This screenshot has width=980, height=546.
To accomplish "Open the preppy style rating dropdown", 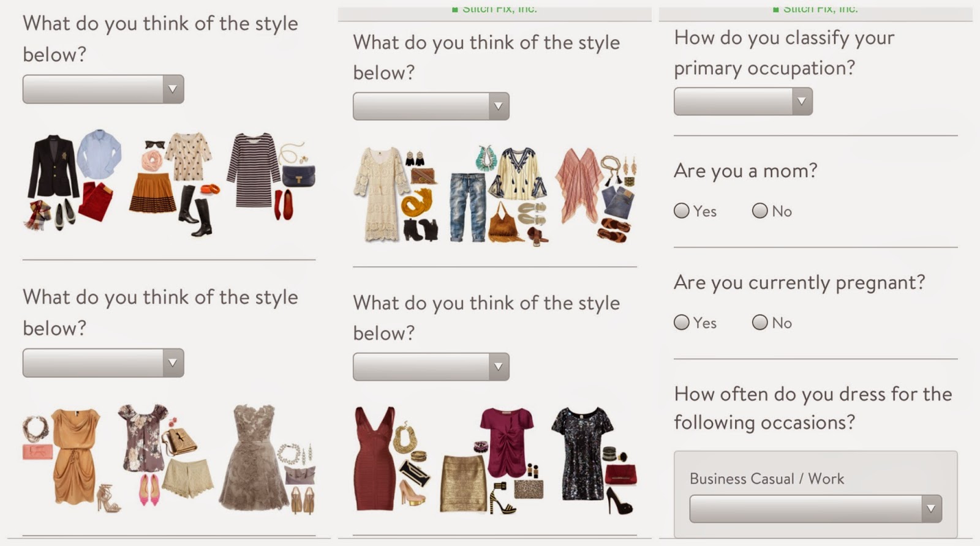I will point(103,89).
